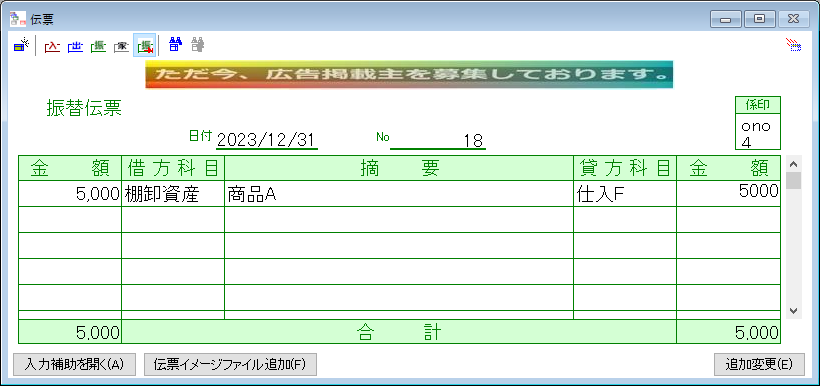
Task: Click the slip No field showing 18
Action: coord(438,140)
